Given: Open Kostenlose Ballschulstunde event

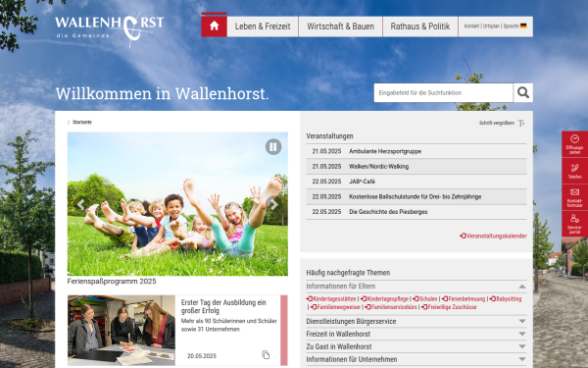Looking at the screenshot, I should pos(416,196).
